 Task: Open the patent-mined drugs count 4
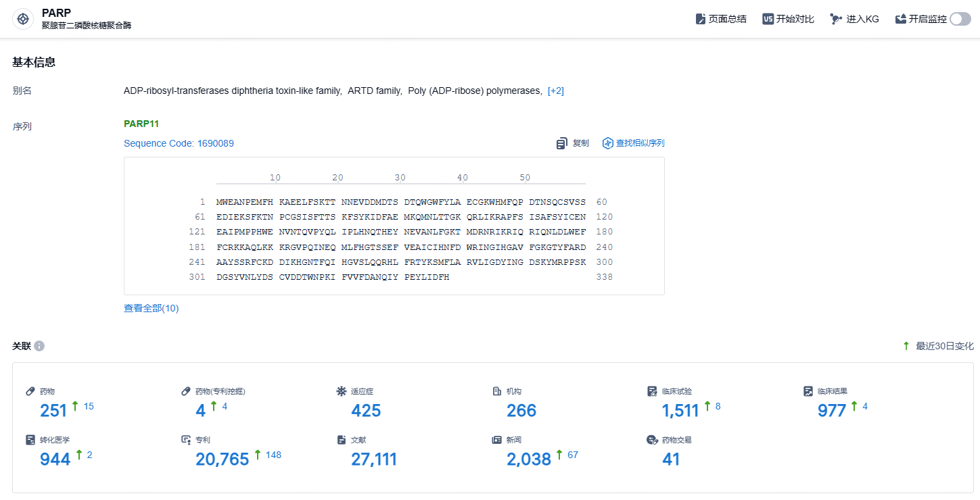pyautogui.click(x=200, y=410)
